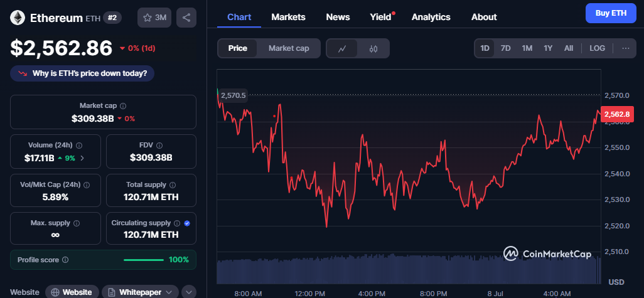Set chart range to 1Y
The height and width of the screenshot is (298, 644).
click(x=548, y=48)
